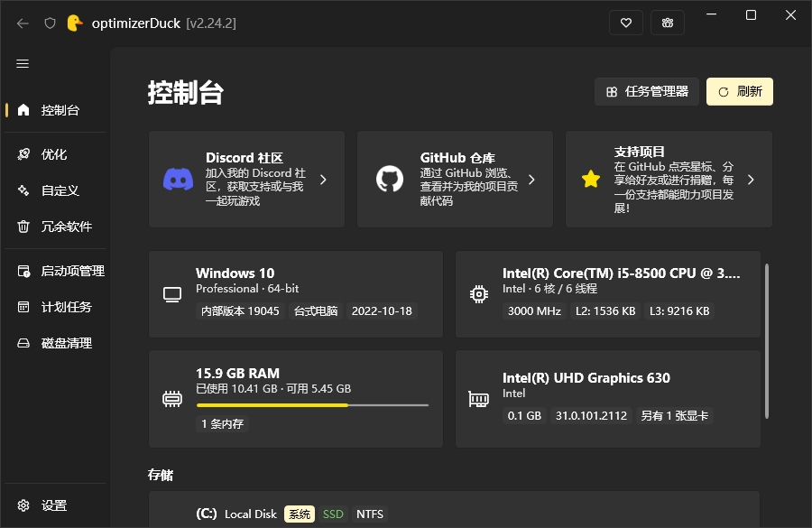Screen dimensions: 812x528
Task: Click the GitHub octocat logo
Action: (x=390, y=180)
